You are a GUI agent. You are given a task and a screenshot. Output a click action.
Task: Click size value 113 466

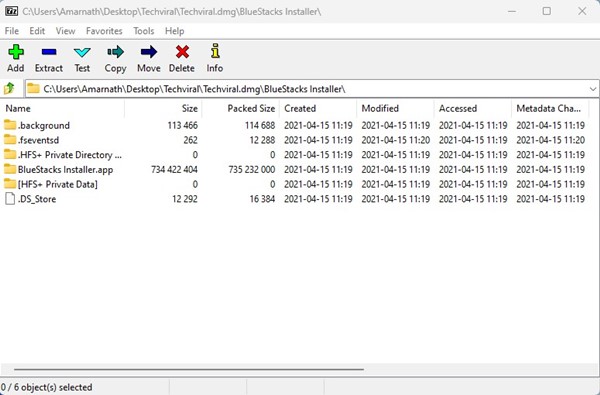tap(183, 126)
